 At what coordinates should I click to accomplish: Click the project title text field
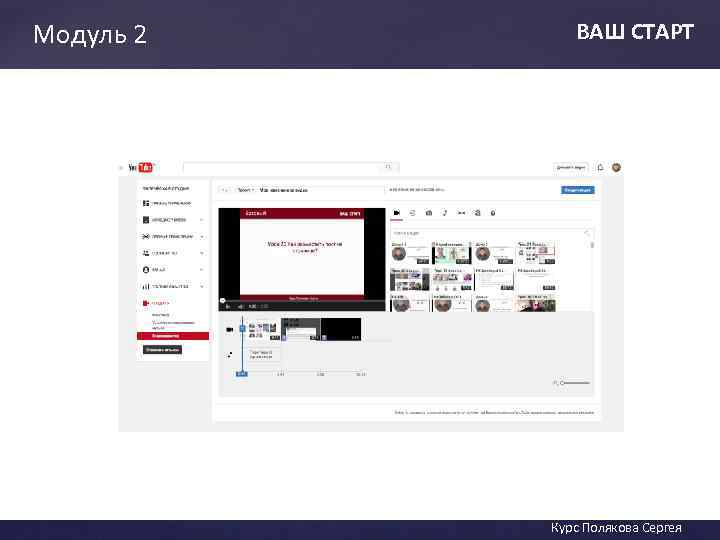pos(321,190)
